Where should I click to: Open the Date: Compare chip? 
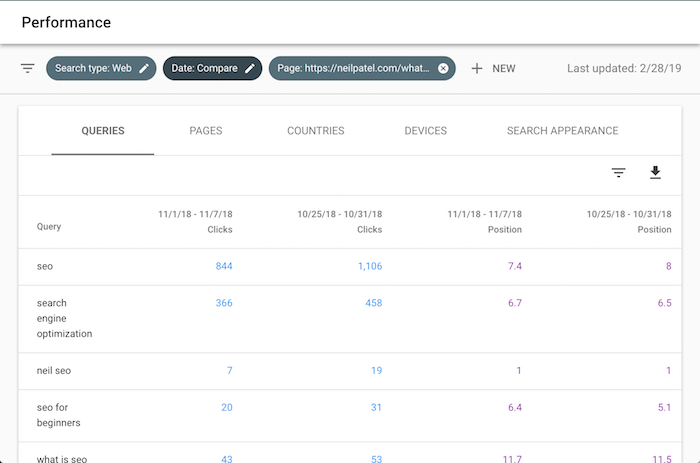coord(212,68)
